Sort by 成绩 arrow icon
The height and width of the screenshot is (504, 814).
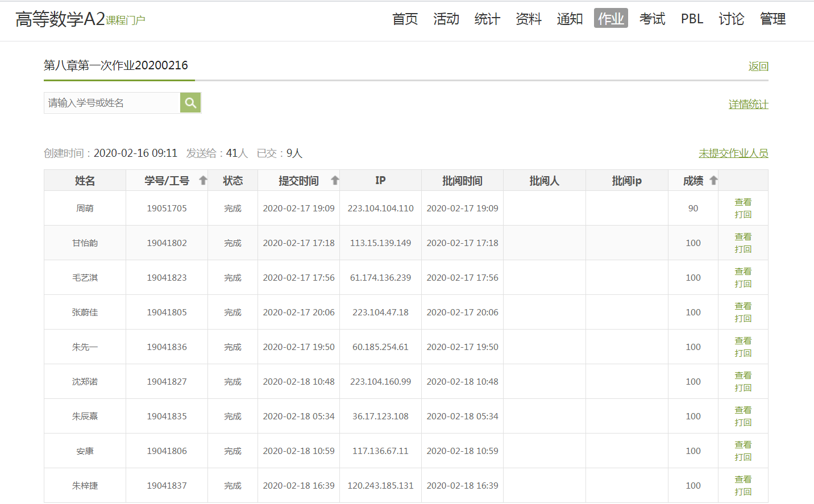point(713,181)
